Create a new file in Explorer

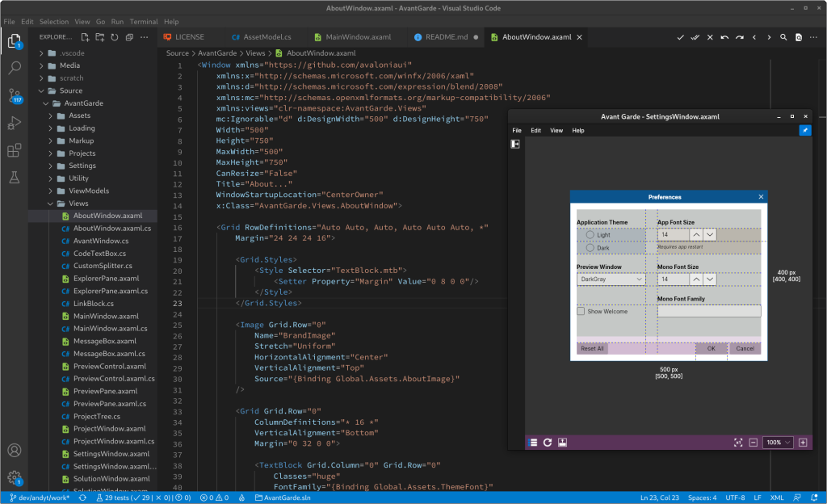(x=85, y=37)
